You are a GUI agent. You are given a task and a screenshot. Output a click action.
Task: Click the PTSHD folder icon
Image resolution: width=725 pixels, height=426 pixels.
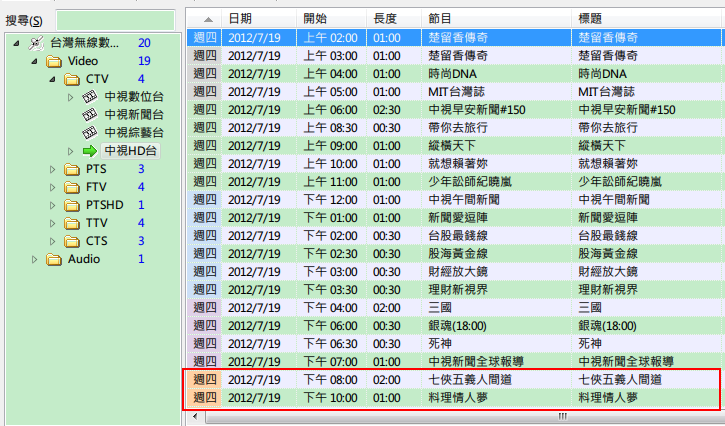tap(72, 205)
